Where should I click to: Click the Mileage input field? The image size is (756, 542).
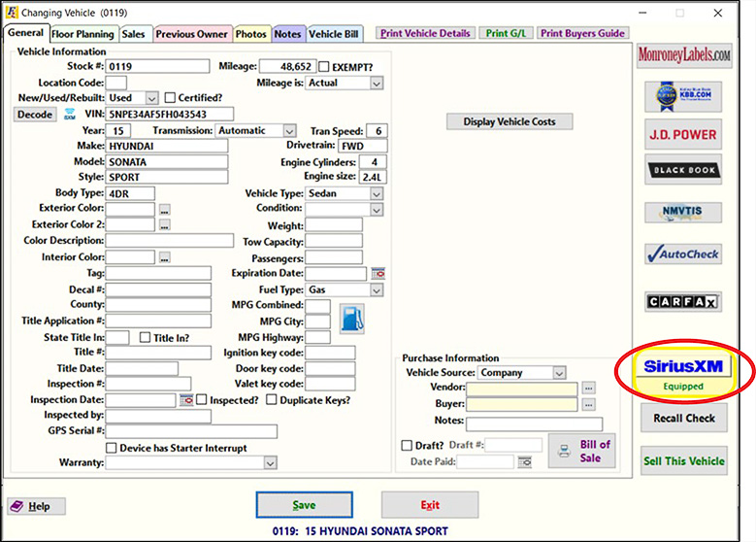pos(288,67)
